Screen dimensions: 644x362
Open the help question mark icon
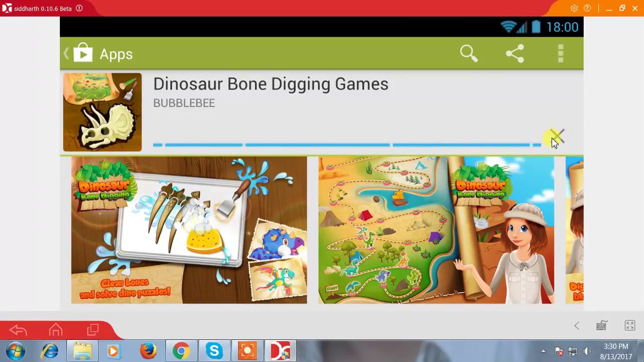[x=587, y=8]
